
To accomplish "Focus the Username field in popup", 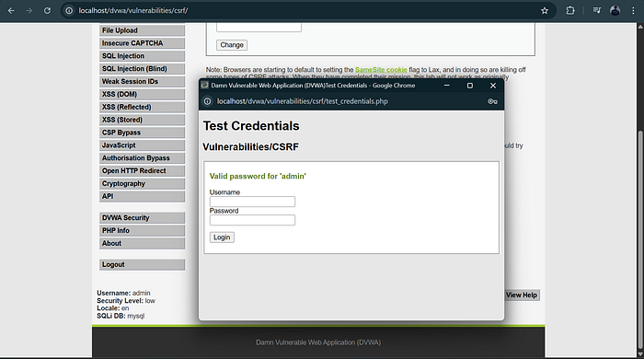I will pyautogui.click(x=252, y=202).
